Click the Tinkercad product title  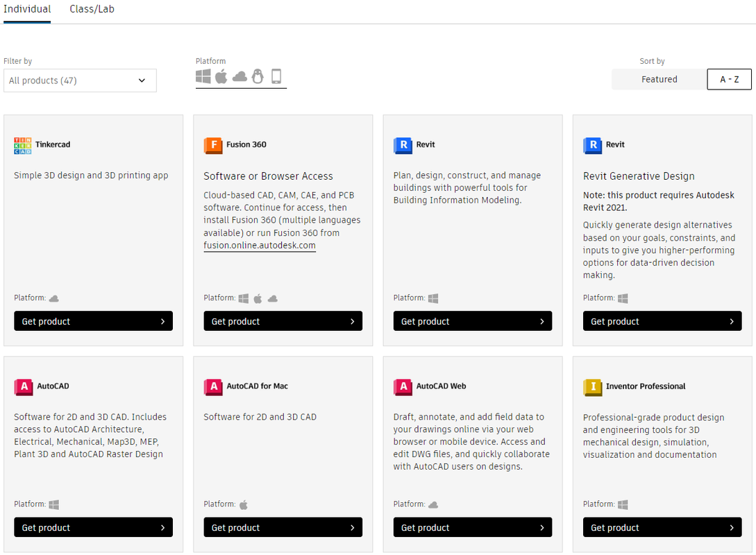[53, 144]
